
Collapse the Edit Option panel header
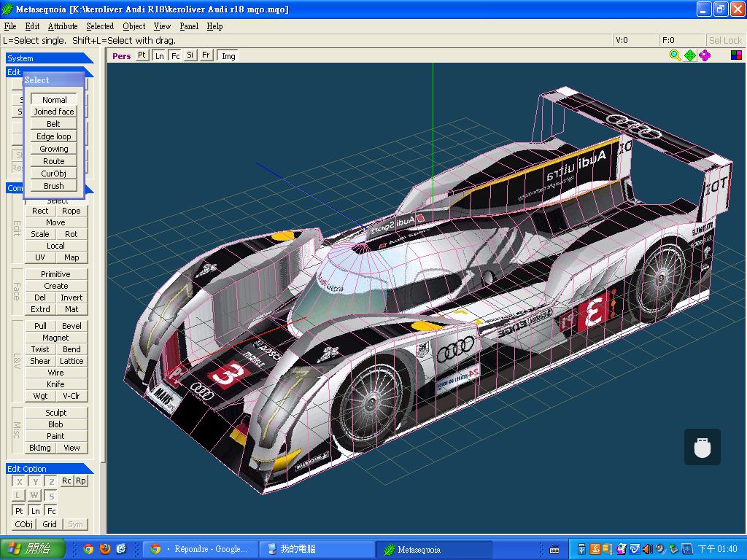pos(49,469)
